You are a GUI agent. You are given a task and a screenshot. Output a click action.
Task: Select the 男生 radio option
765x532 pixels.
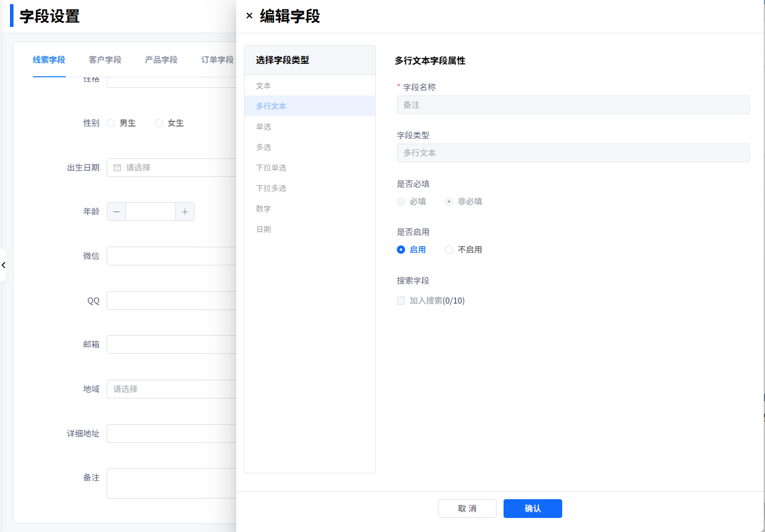(x=111, y=123)
